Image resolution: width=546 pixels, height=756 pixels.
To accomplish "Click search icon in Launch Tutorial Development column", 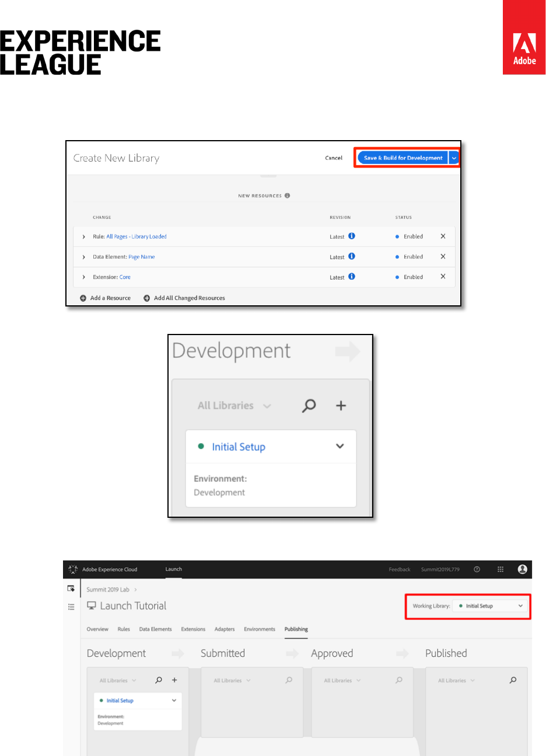I will 158,680.
